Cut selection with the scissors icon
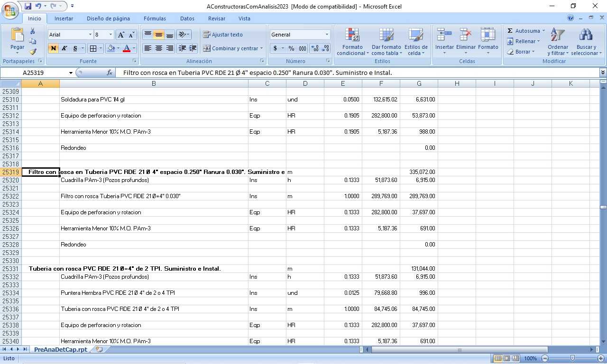Image resolution: width=607 pixels, height=364 pixels. point(33,31)
